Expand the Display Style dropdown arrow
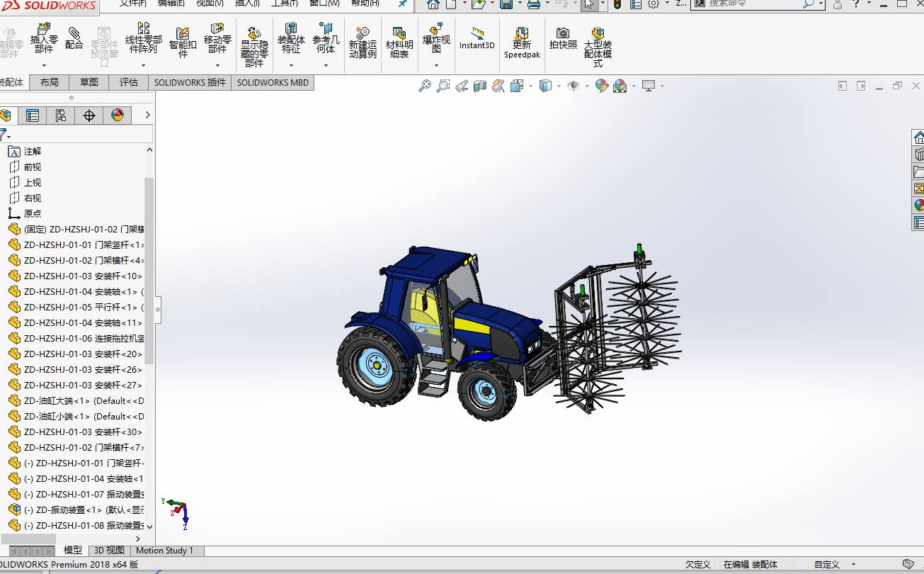This screenshot has width=924, height=574. [x=559, y=86]
